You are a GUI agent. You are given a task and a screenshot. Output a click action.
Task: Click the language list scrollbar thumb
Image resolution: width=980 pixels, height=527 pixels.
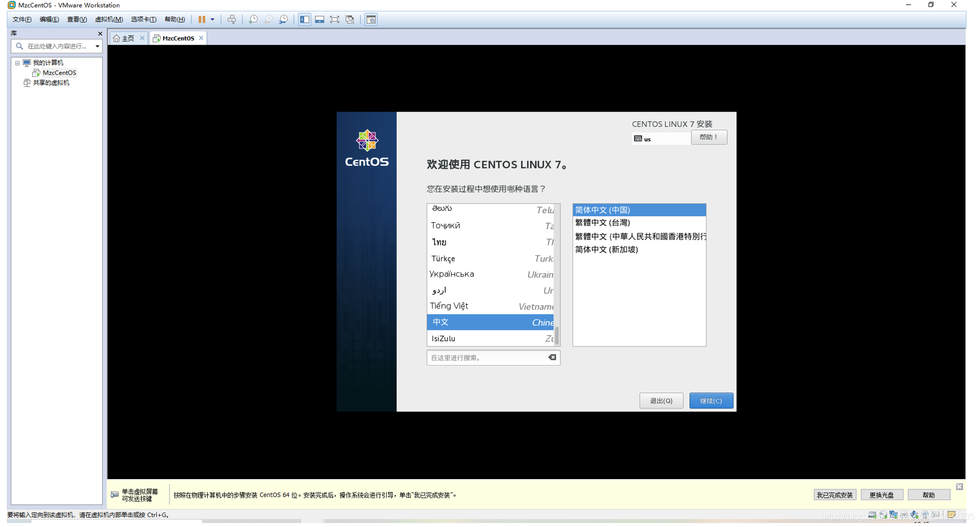pyautogui.click(x=557, y=336)
